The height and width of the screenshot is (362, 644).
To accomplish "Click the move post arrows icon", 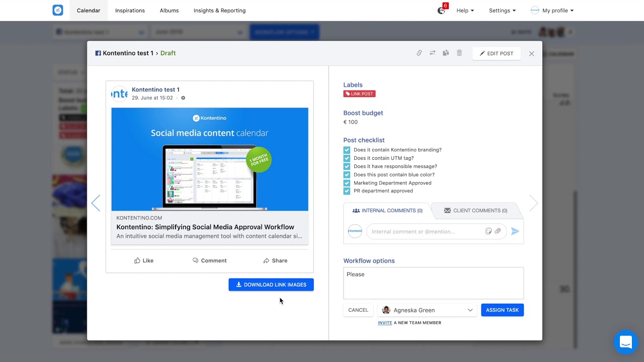I will pyautogui.click(x=432, y=53).
